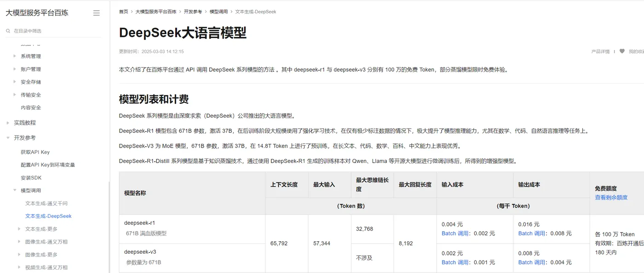
Task: Click Batch 调用 link next to 0.004 元
Action: (532, 262)
